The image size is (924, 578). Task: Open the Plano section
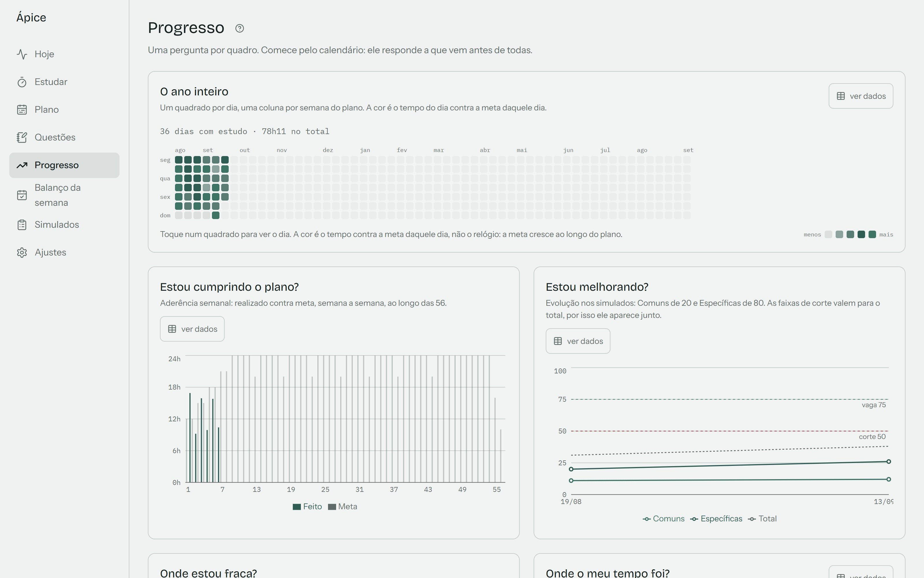tap(64, 110)
